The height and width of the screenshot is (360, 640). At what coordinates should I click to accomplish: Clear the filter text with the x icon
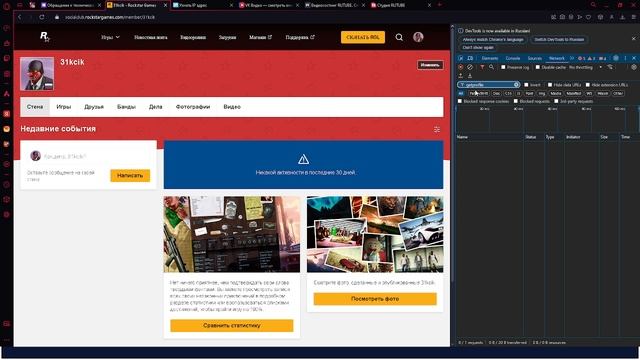tap(516, 84)
